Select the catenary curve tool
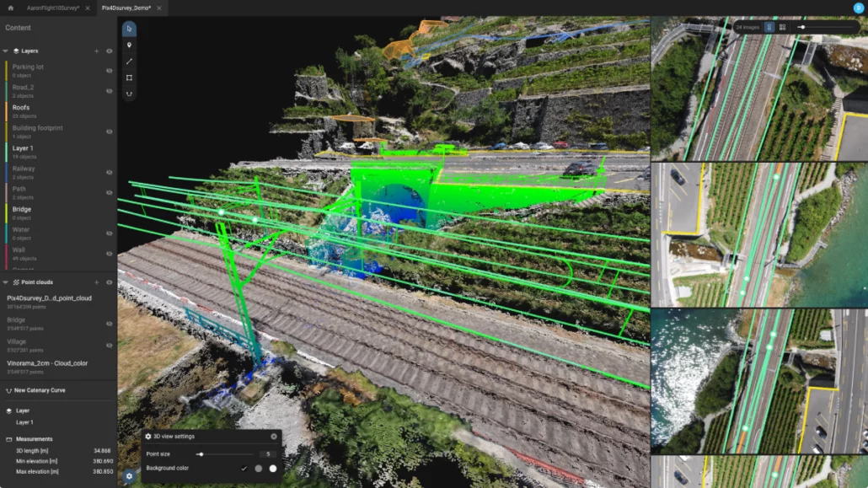This screenshot has width=868, height=488. [129, 94]
